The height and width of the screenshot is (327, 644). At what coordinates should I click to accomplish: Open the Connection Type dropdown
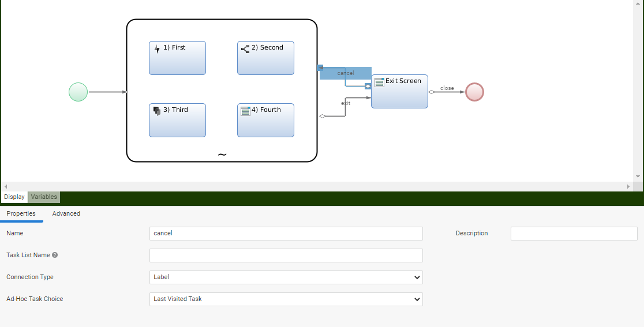pyautogui.click(x=286, y=277)
